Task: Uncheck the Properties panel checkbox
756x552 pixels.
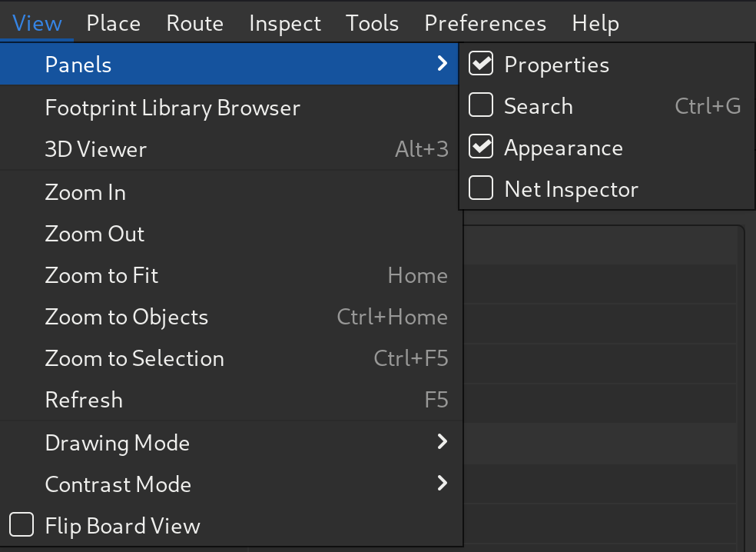Action: 481,65
